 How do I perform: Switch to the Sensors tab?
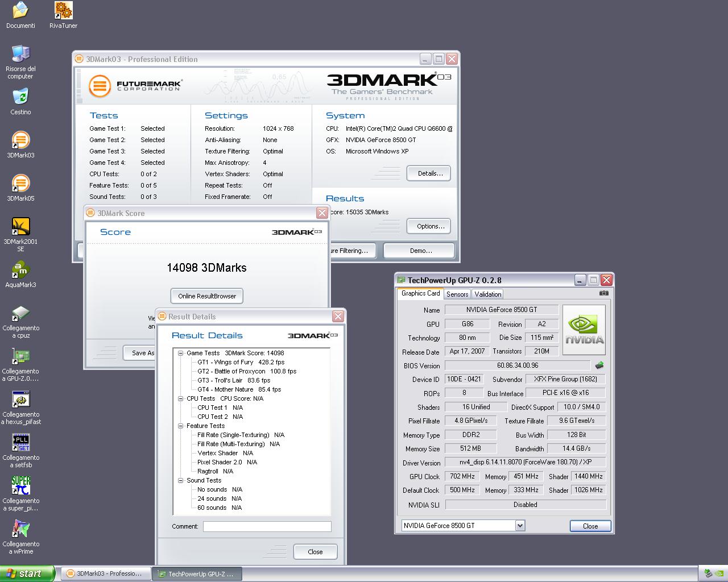pos(457,294)
